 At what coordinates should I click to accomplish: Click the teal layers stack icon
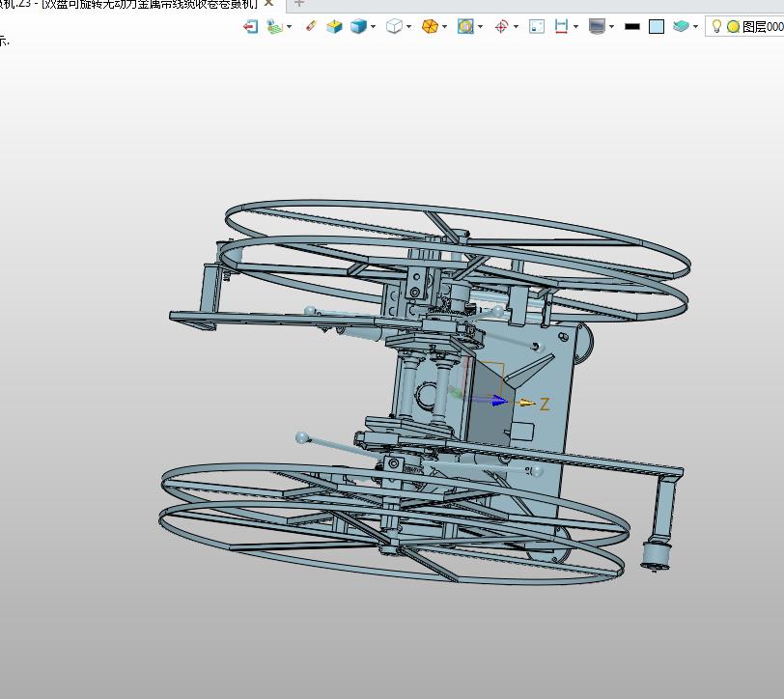(x=681, y=26)
